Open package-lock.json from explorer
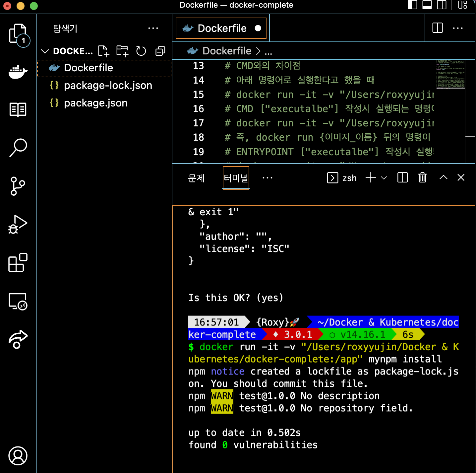This screenshot has width=476, height=473. click(x=104, y=86)
